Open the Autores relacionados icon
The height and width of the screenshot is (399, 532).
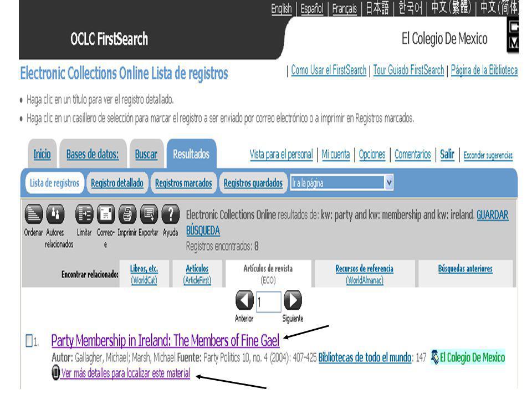point(55,214)
